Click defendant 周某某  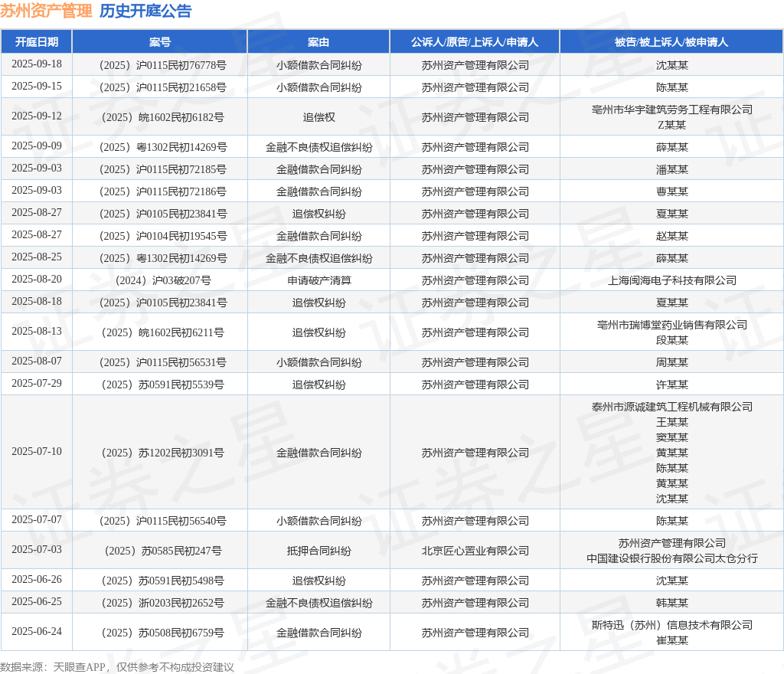click(671, 362)
